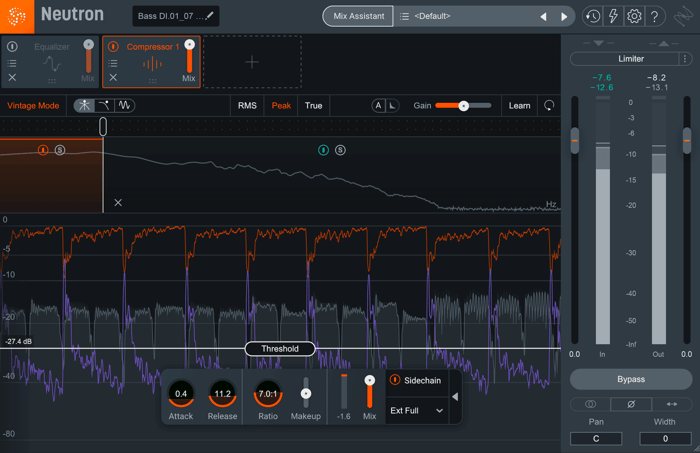Image resolution: width=700 pixels, height=453 pixels.
Task: Open the Ext Full sidechain dropdown
Action: tap(417, 411)
